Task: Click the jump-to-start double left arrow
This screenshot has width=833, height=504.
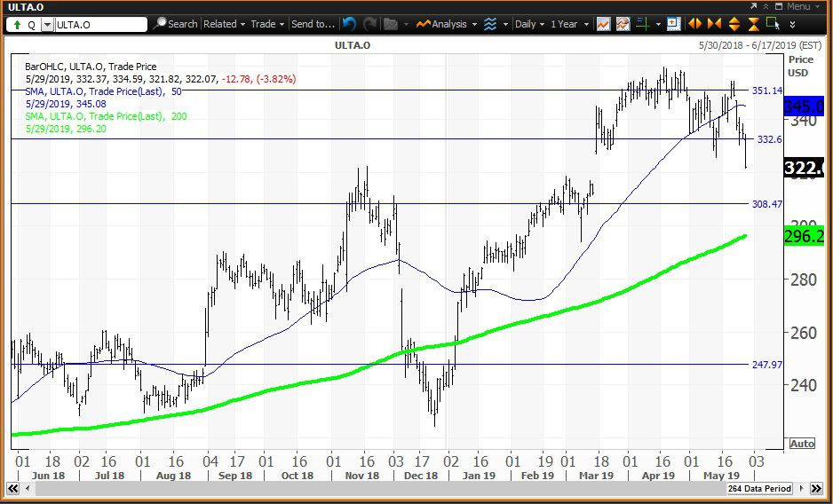Action: click(x=12, y=488)
